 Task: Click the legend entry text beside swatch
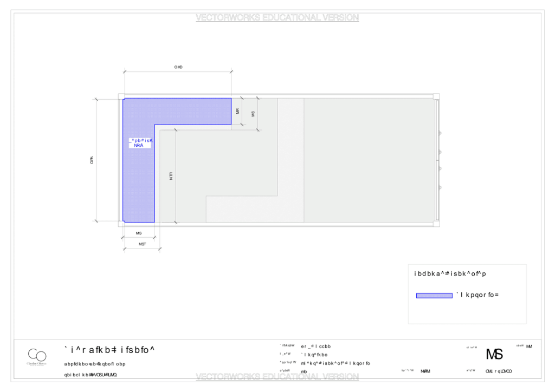tap(477, 295)
